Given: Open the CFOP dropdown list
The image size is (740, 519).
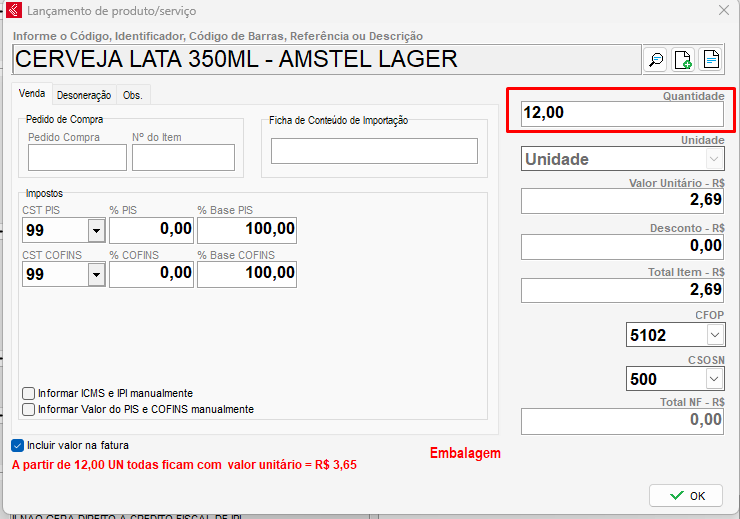Looking at the screenshot, I should 713,335.
